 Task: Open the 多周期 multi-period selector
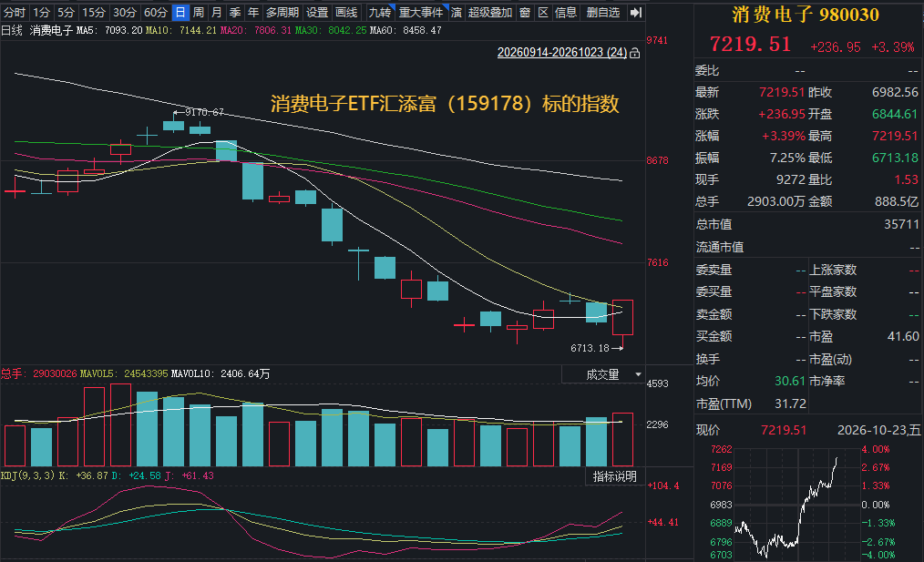(282, 13)
